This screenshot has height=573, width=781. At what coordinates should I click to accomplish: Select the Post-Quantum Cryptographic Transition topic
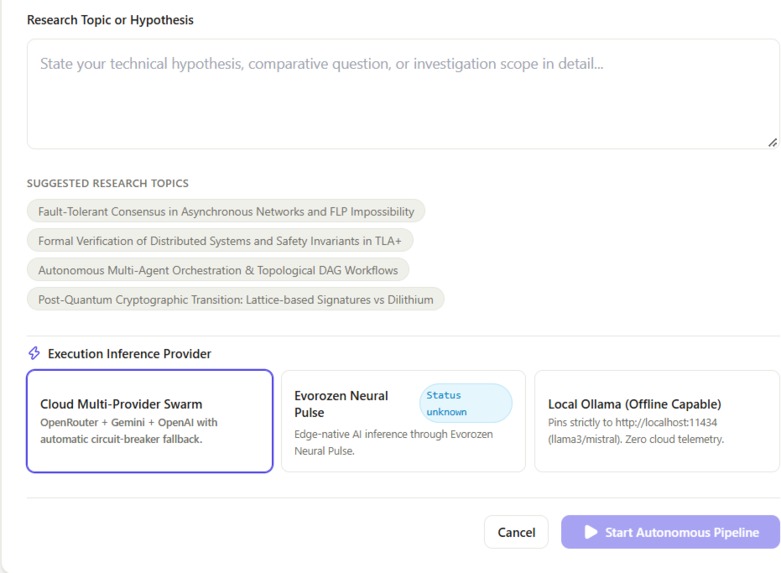[235, 299]
